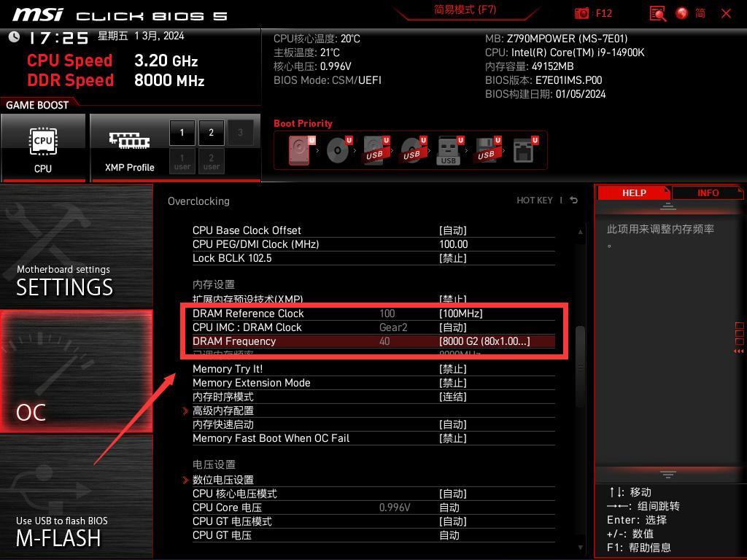
Task: Click the Boot Priority heading
Action: click(x=303, y=123)
